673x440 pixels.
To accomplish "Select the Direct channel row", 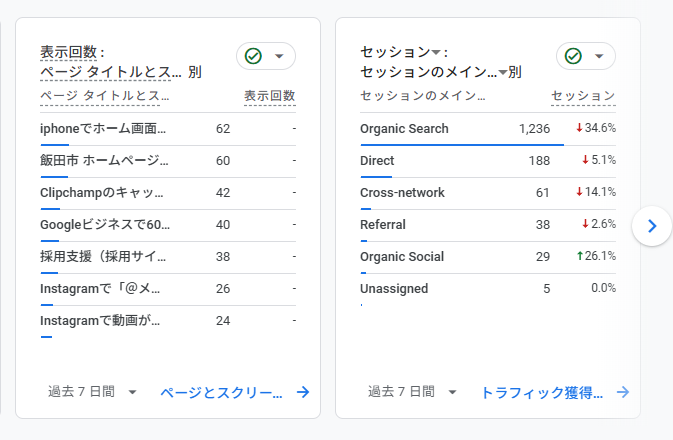I will tap(377, 161).
